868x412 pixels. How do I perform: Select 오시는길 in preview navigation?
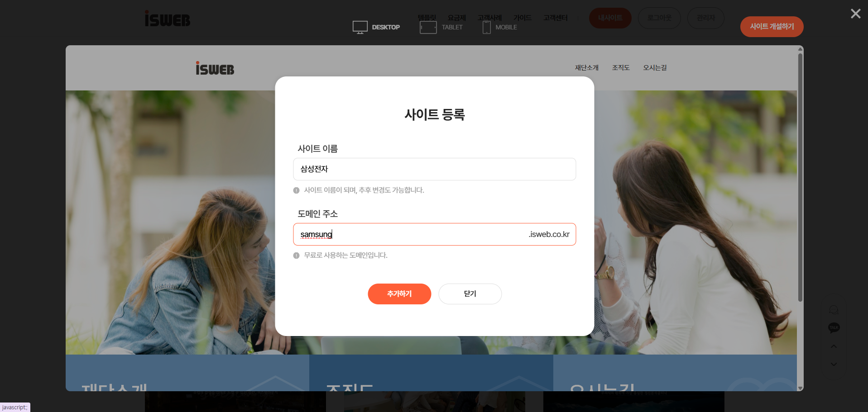655,67
